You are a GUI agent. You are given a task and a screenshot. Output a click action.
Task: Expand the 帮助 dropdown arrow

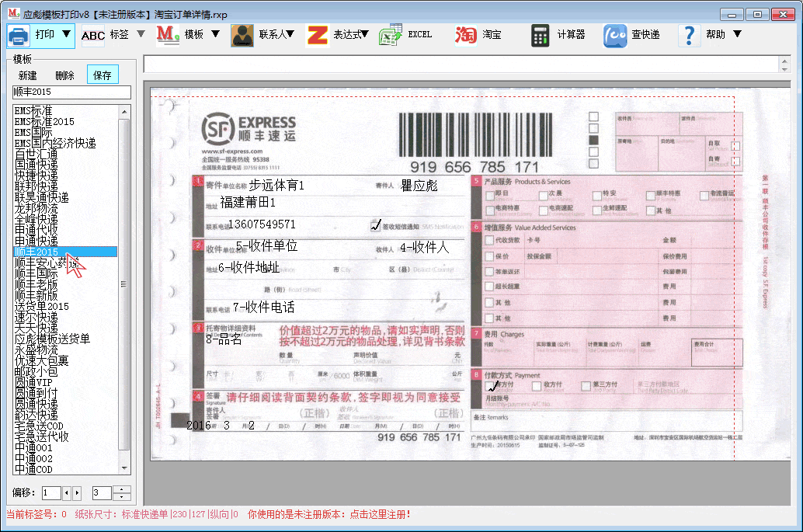click(x=737, y=34)
